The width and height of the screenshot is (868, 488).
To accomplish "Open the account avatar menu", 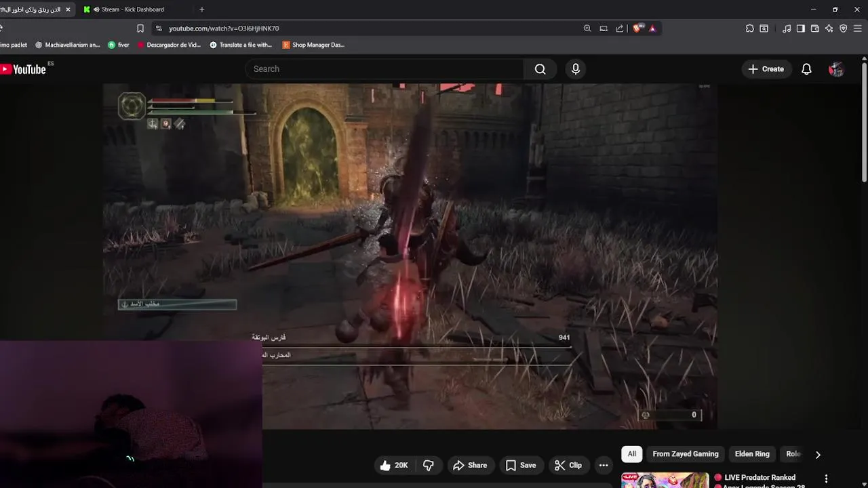I will click(x=836, y=69).
